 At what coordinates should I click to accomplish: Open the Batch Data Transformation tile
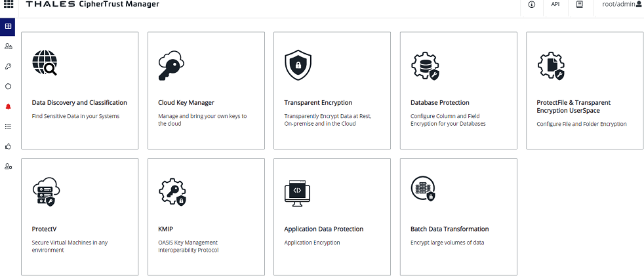coord(458,216)
